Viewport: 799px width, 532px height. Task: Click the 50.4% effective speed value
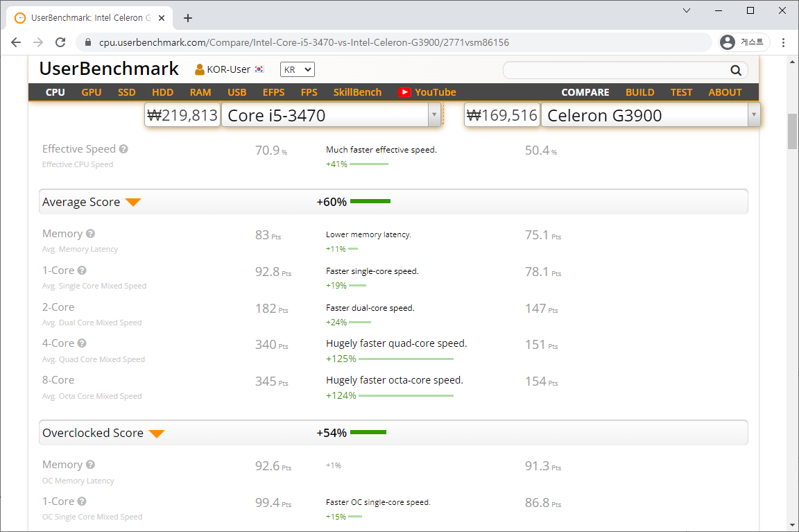(541, 151)
